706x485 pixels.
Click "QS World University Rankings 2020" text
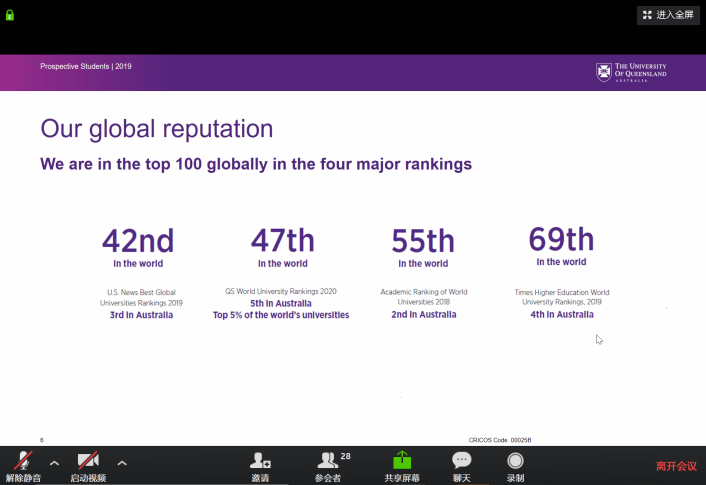pos(281,291)
